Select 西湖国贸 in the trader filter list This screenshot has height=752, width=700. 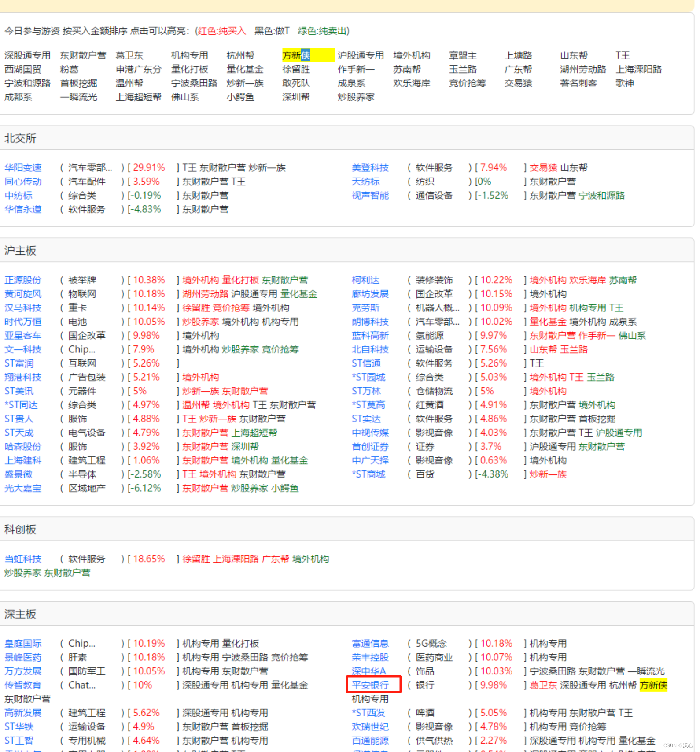(x=23, y=69)
